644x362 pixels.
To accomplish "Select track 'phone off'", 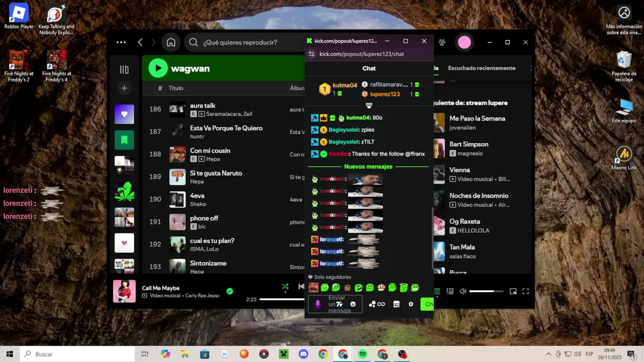I will coord(204,218).
